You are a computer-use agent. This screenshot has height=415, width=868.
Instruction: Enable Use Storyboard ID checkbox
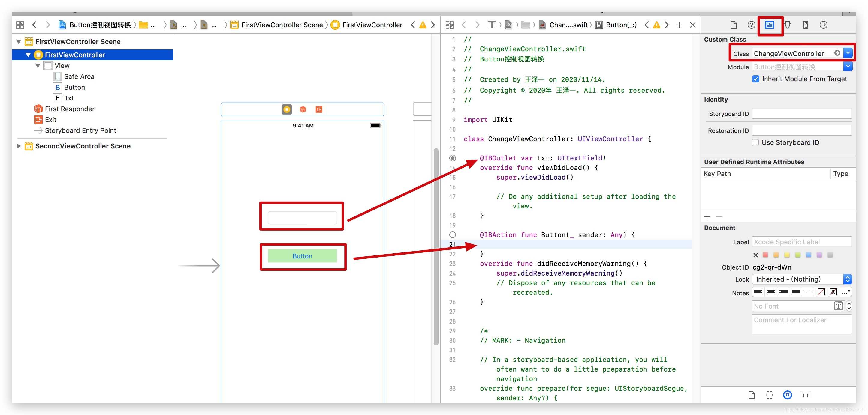755,142
